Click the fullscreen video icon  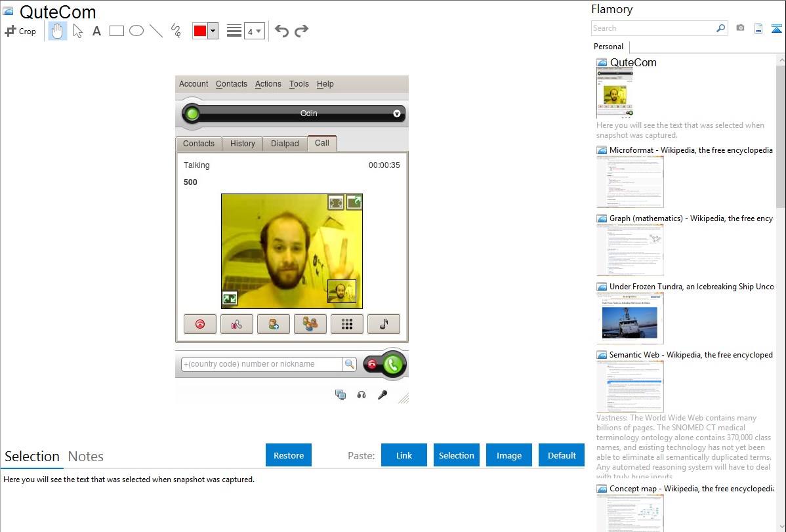(x=336, y=203)
